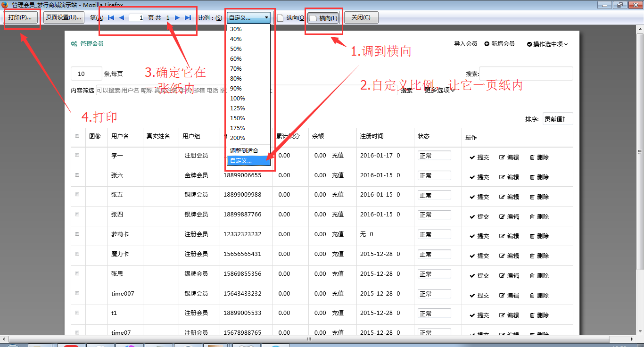
Task: Open status dropdown for 魔力卡 row
Action: [434, 254]
